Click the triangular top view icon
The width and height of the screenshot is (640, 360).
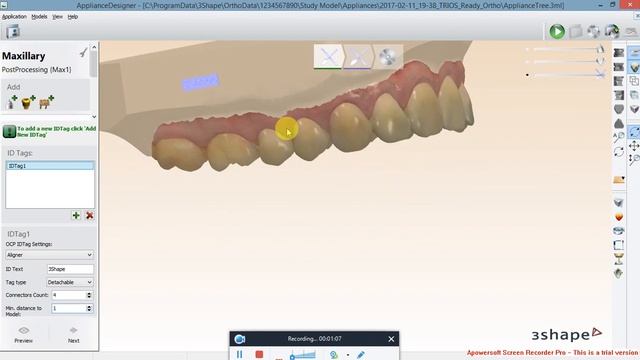(x=619, y=123)
